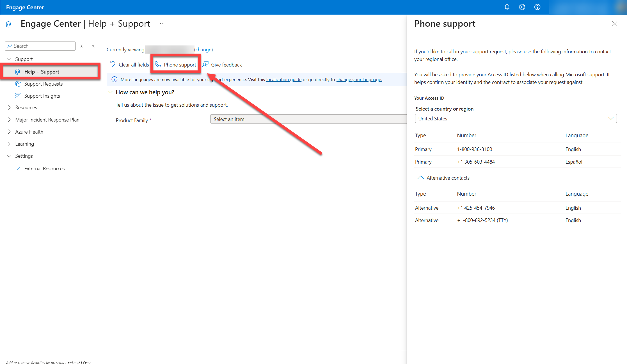Click the Phone support handset icon
This screenshot has height=364, width=627.
[x=158, y=65]
